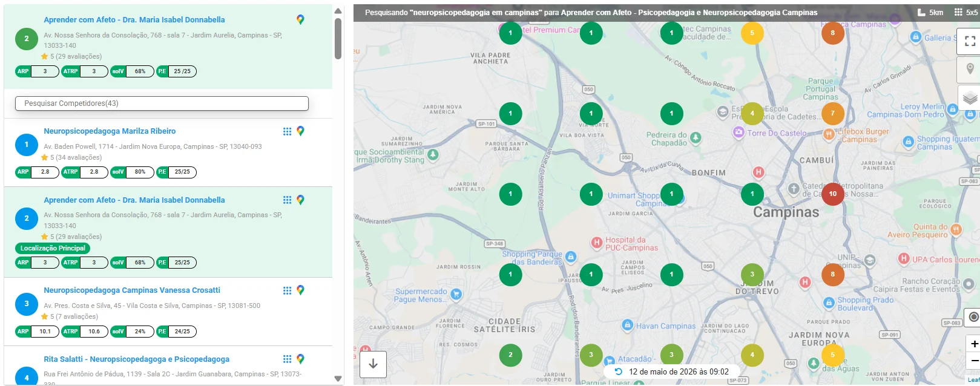Click UPA Carlos Lourenço hospital marker

[x=904, y=259]
